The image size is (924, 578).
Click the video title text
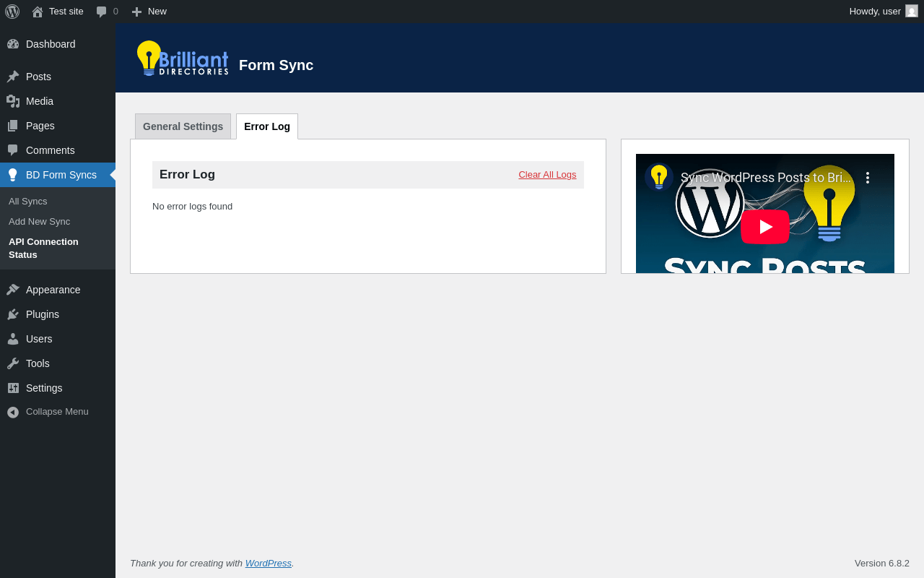coord(766,178)
